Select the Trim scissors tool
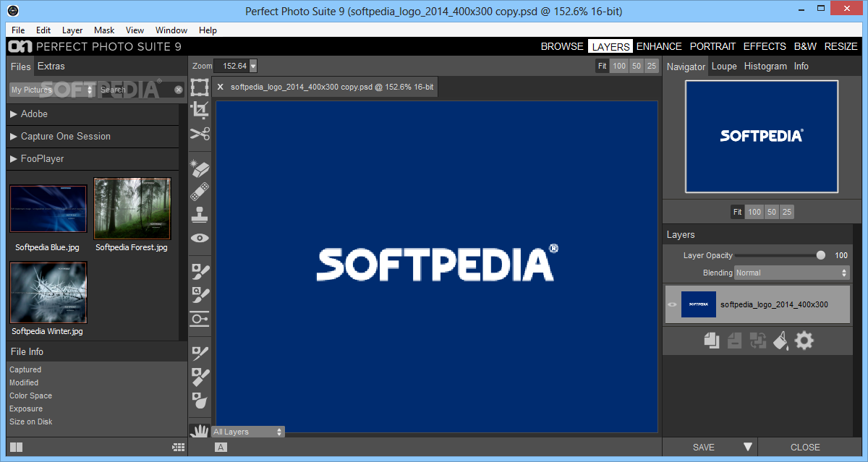Image resolution: width=868 pixels, height=462 pixels. coord(200,134)
